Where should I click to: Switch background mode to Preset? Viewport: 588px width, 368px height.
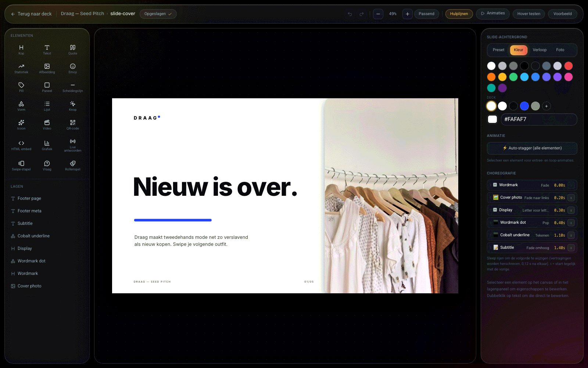coord(499,50)
